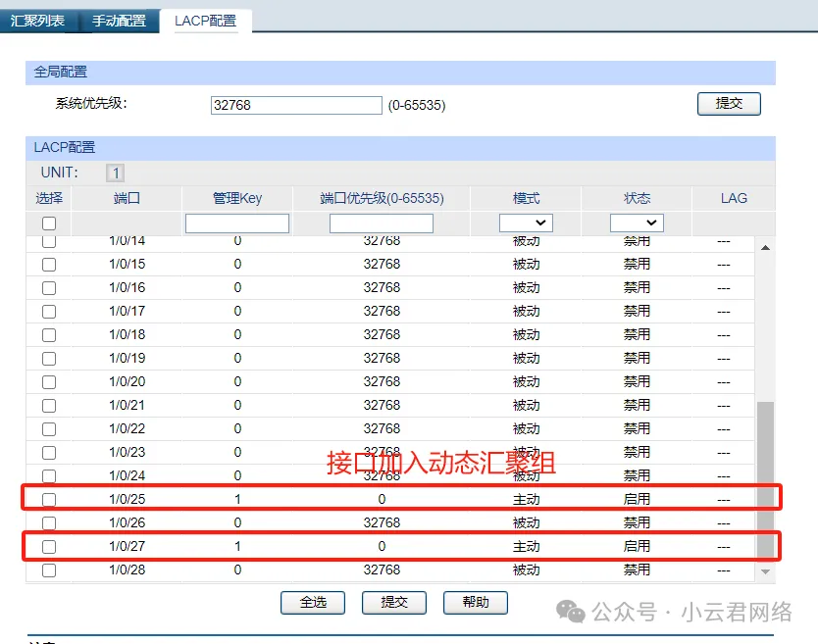Check the box for port 1/0/25
818x644 pixels.
[x=49, y=499]
